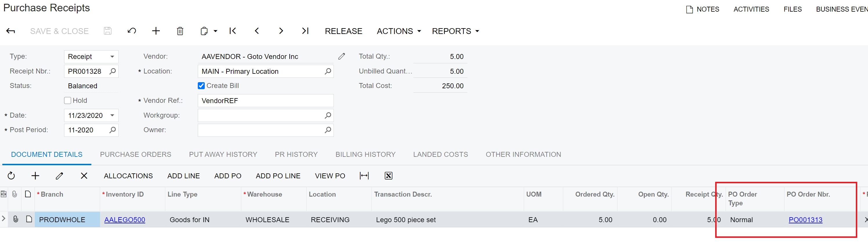Screen dimensions: 868x248
Task: Expand the Actions dropdown menu
Action: coord(399,31)
